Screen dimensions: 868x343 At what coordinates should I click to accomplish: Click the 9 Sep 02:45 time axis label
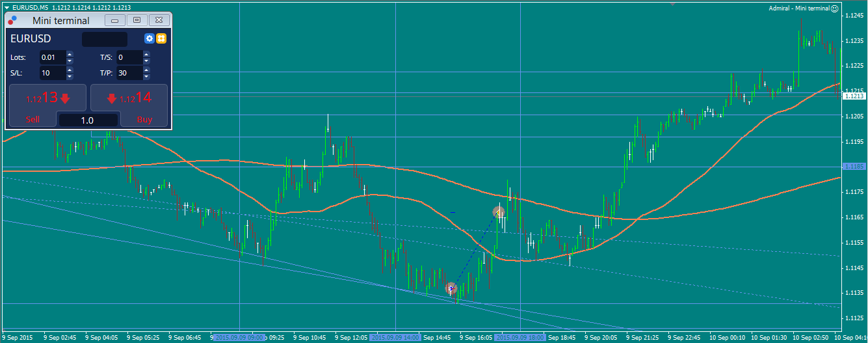click(60, 338)
